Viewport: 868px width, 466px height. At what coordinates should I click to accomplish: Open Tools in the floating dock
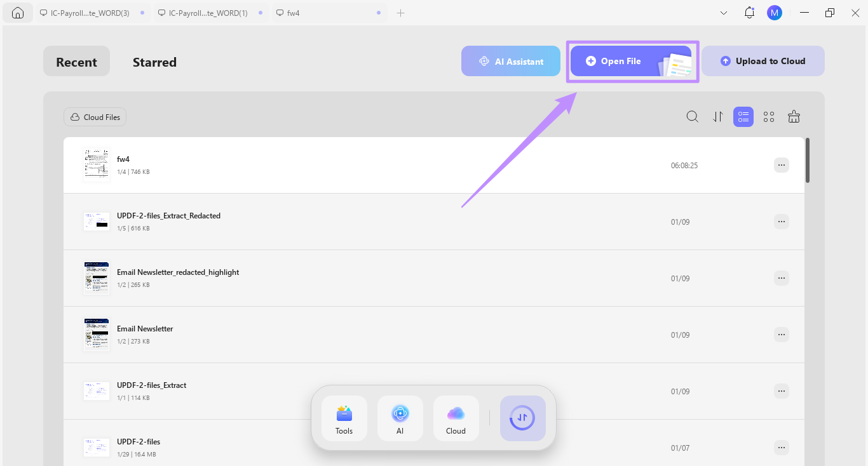coord(344,418)
